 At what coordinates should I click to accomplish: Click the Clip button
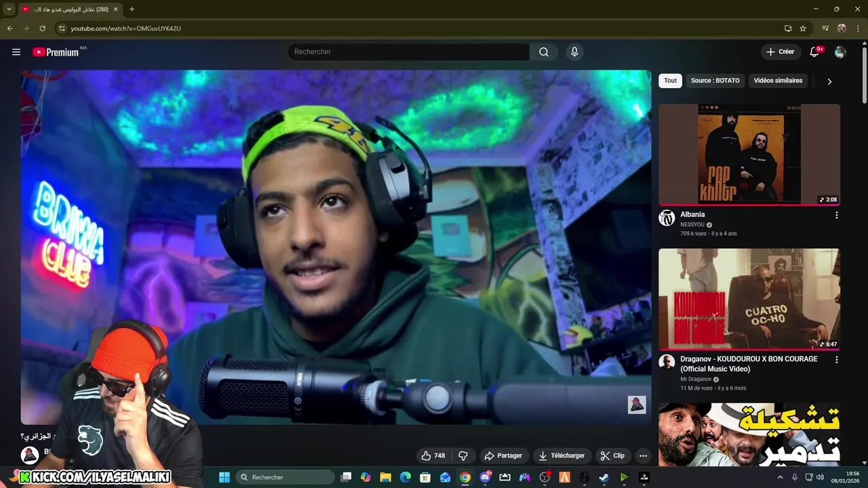pos(612,455)
